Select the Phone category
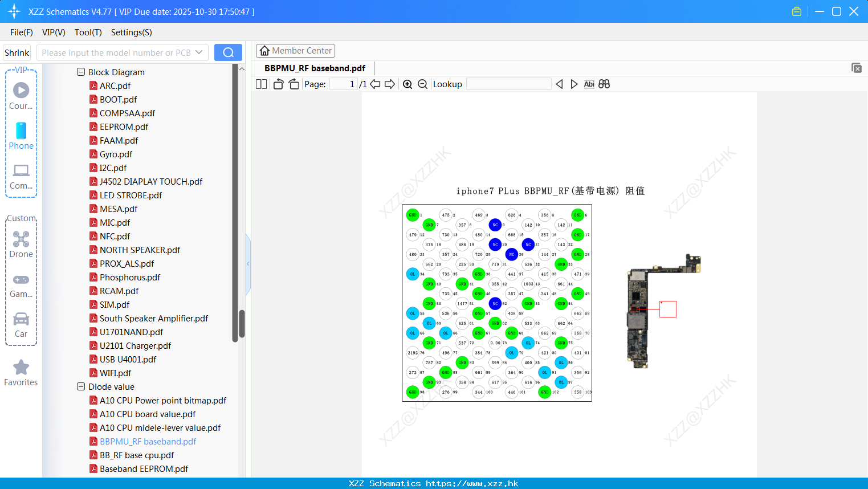Screen dimensions: 868x489 tap(21, 136)
